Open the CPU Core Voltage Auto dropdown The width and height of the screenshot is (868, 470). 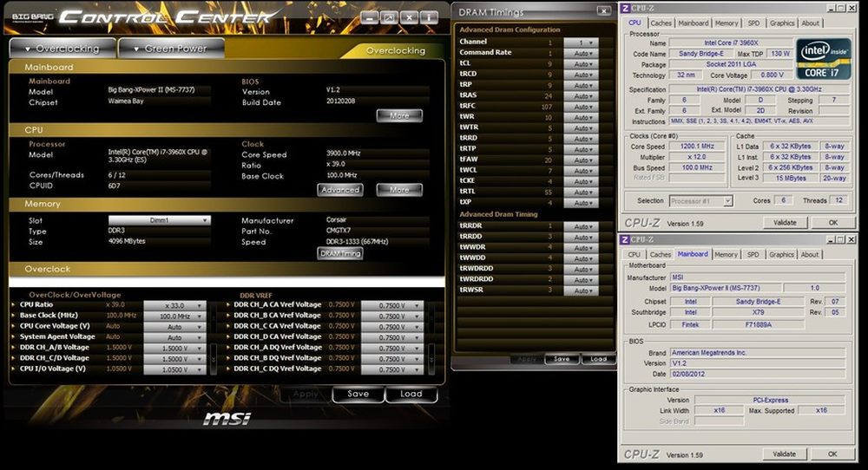point(174,327)
